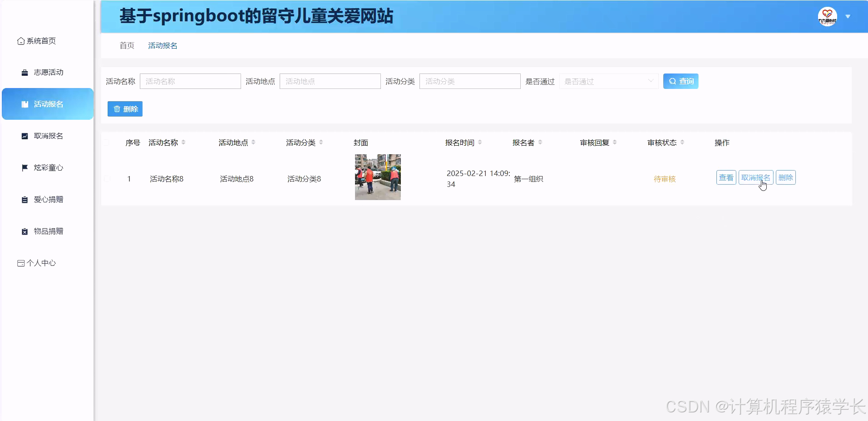
Task: Open 取消报名 via its chart icon
Action: point(24,136)
